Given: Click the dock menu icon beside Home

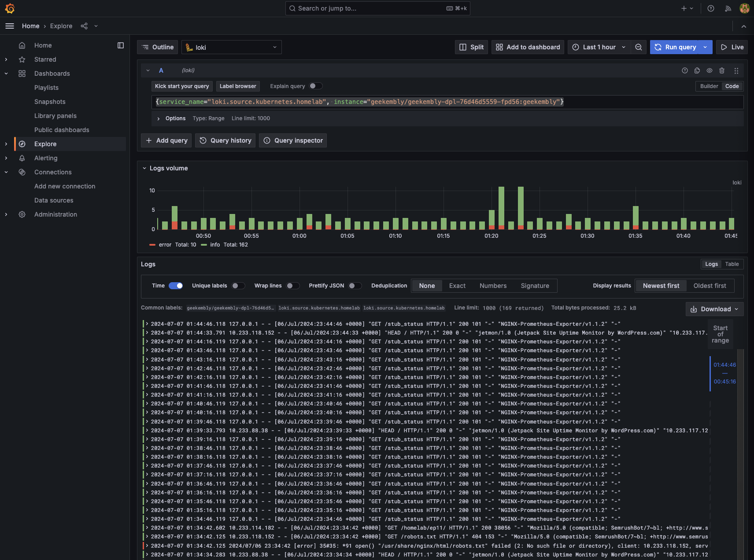Looking at the screenshot, I should (x=121, y=45).
